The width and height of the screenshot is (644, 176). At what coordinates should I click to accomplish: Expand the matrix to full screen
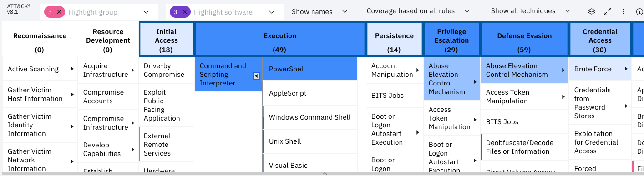pyautogui.click(x=608, y=12)
